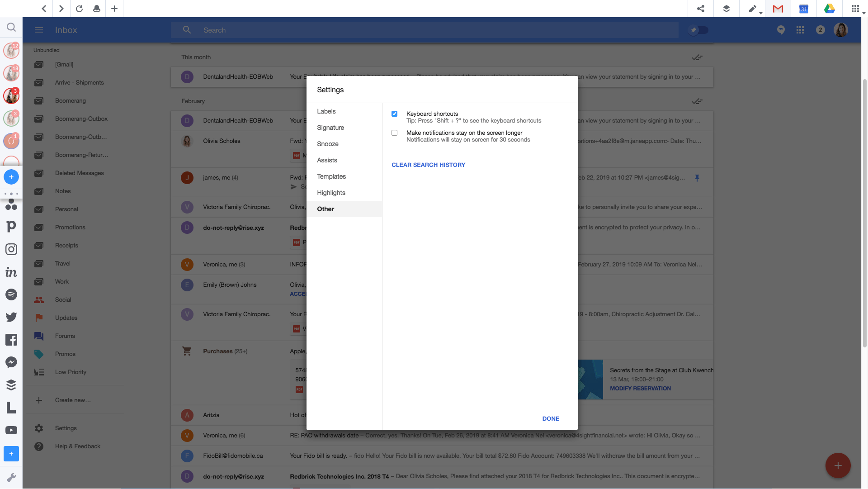Expand the Unbundled section in sidebar
Viewport: 868px width, 489px height.
[47, 49]
